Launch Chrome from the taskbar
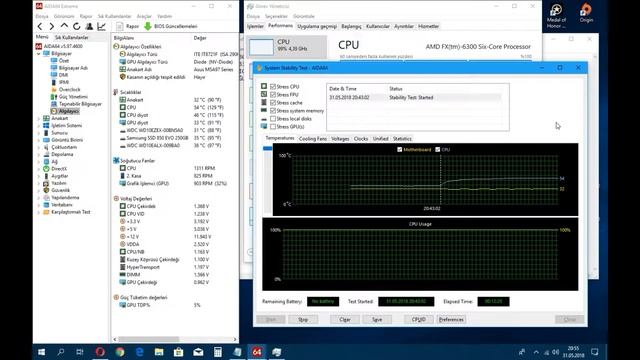 [x=120, y=352]
